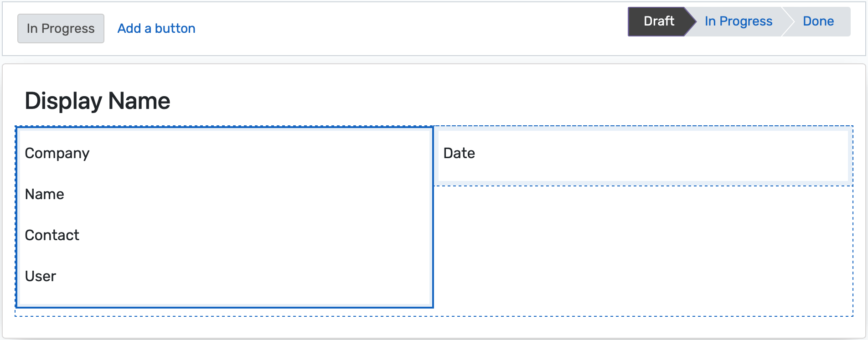This screenshot has height=340, width=868.
Task: Click the Contact field label
Action: (x=52, y=235)
